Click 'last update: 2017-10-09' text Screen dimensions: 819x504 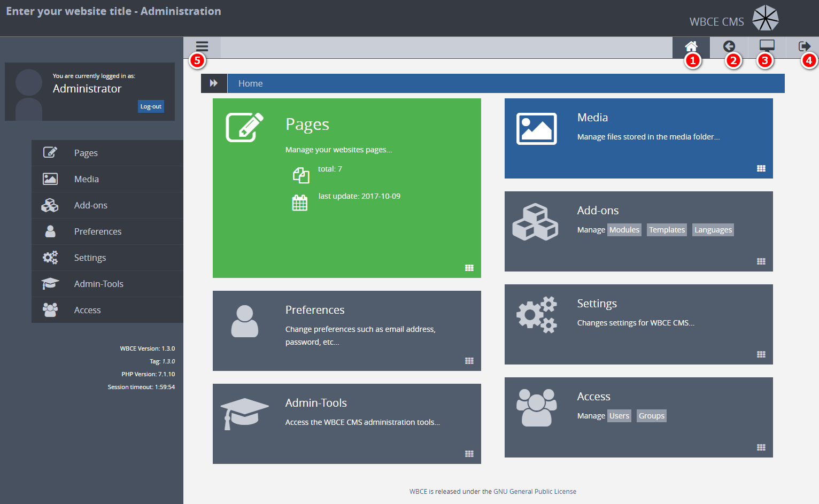pyautogui.click(x=359, y=196)
